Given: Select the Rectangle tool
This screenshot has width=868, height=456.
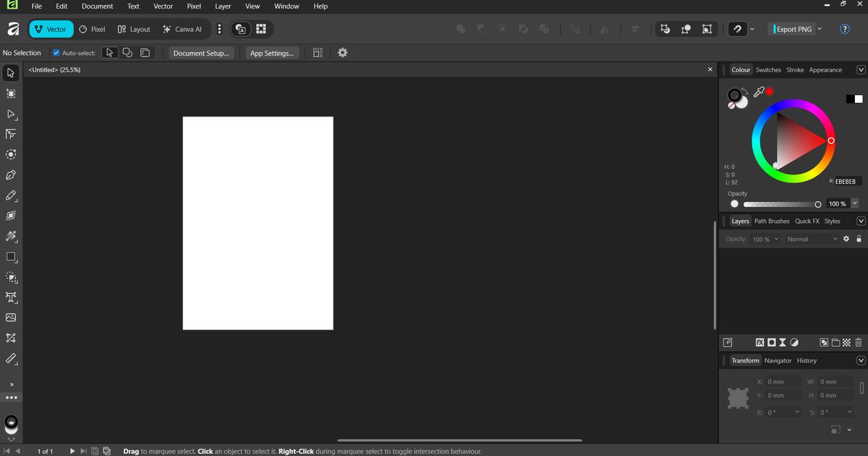Looking at the screenshot, I should pyautogui.click(x=11, y=257).
